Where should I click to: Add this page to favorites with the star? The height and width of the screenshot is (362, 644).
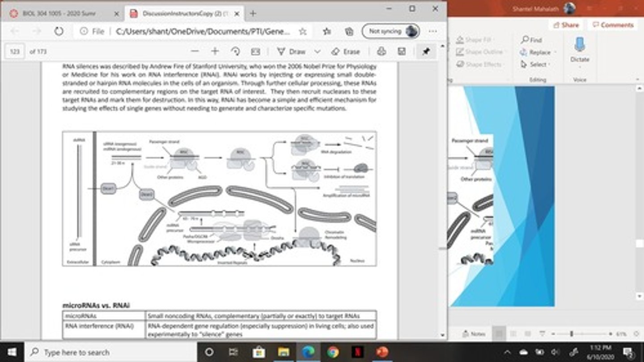point(303,31)
